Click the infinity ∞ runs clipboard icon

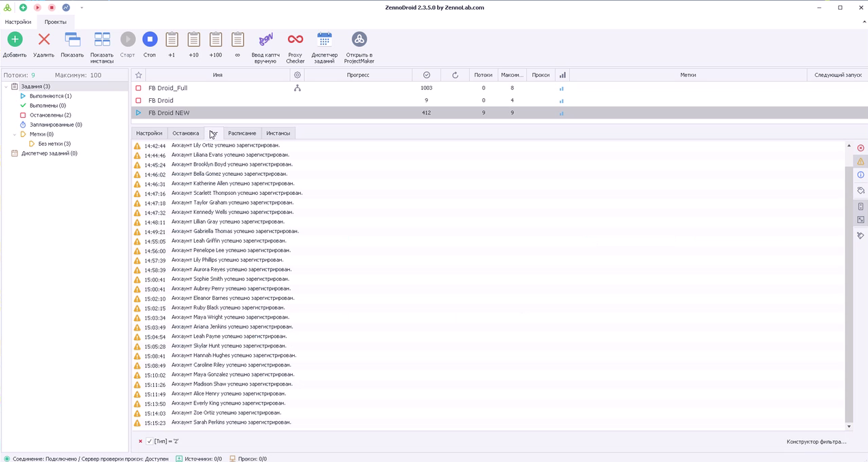tap(238, 40)
